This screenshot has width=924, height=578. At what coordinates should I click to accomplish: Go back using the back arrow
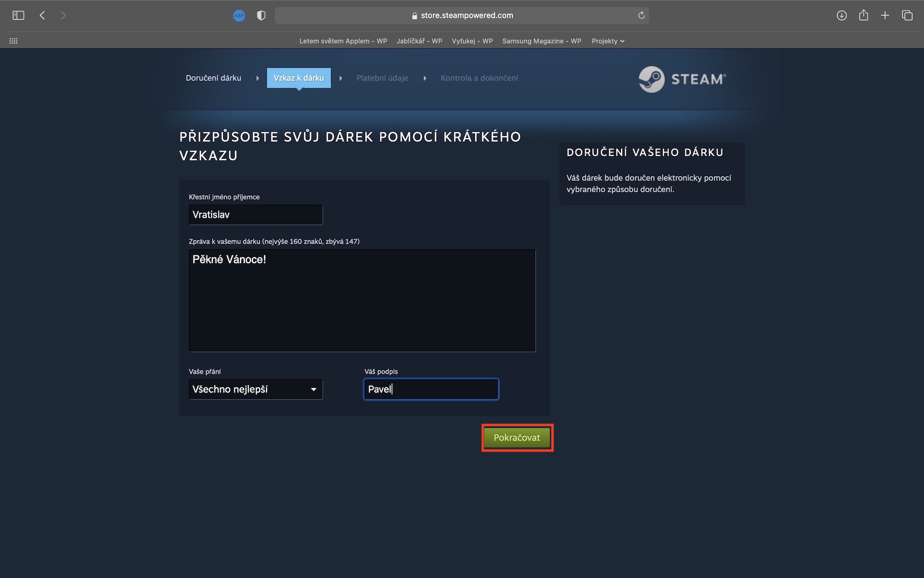42,16
